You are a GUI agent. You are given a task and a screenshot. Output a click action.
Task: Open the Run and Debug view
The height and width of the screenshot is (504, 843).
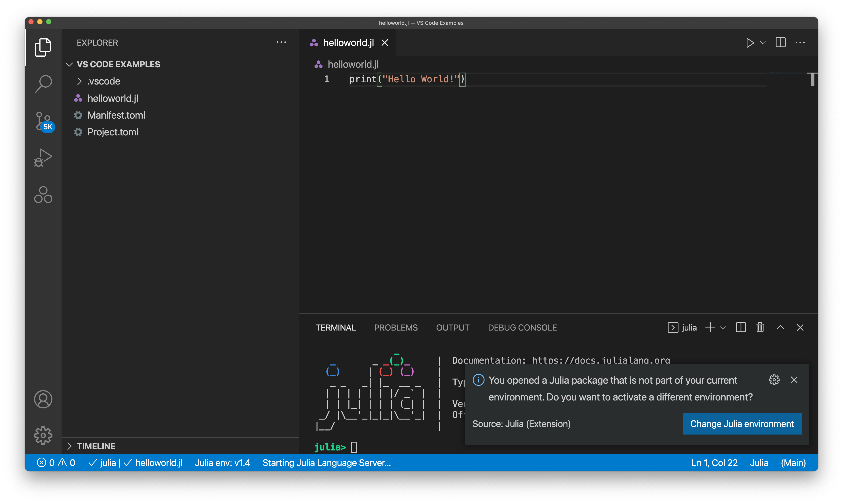43,158
